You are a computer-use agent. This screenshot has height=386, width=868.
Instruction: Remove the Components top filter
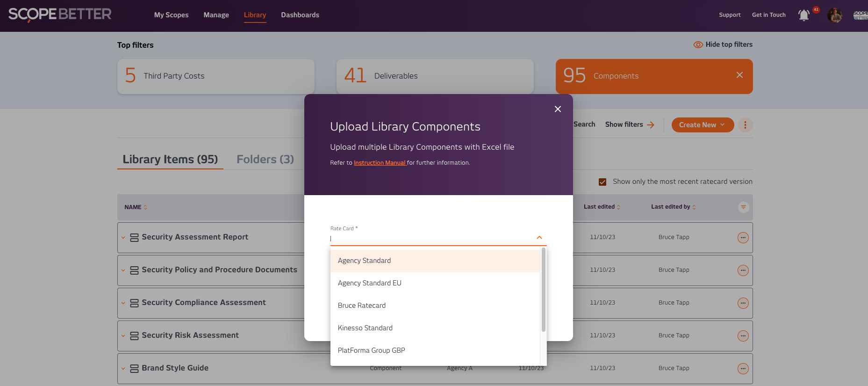point(739,75)
